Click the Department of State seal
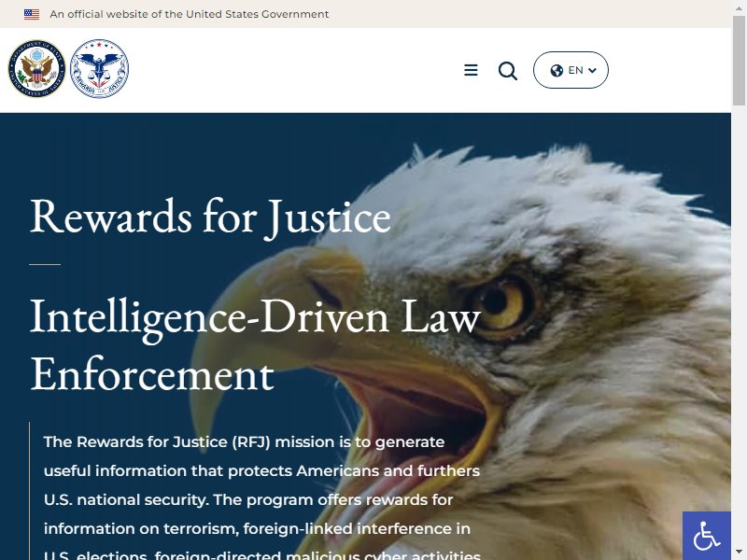 pos(36,68)
